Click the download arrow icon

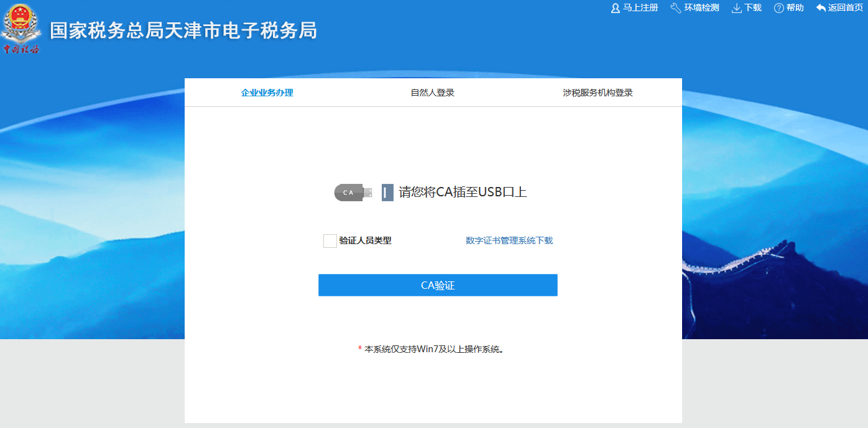[737, 8]
